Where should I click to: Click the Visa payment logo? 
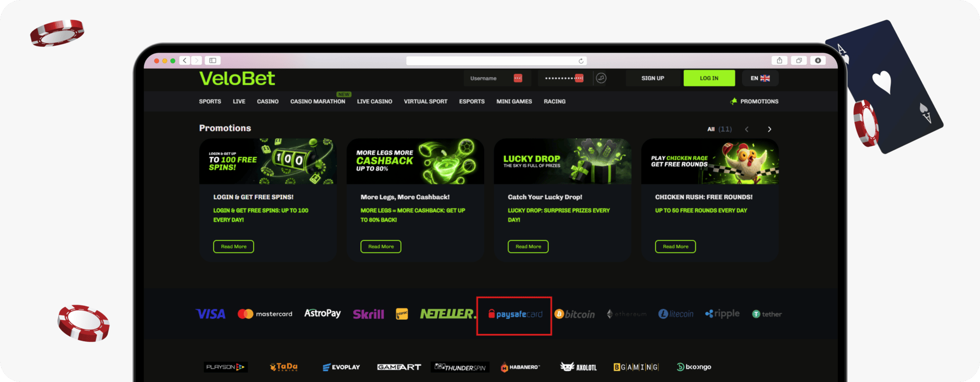click(211, 314)
